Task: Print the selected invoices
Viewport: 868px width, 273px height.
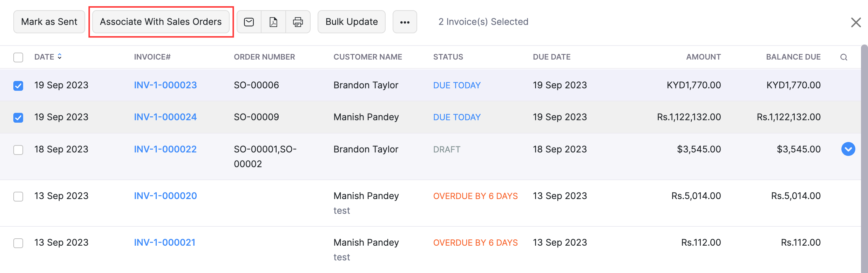Action: coord(298,22)
